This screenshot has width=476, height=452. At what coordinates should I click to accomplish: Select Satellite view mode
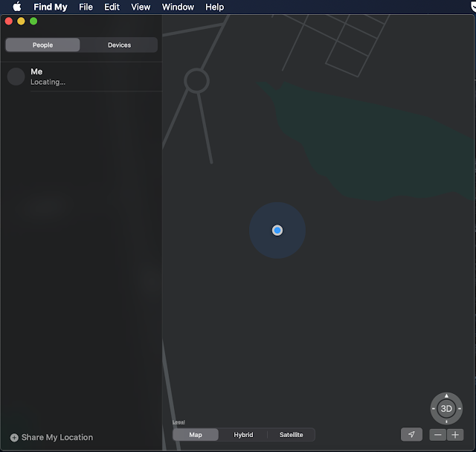click(x=291, y=435)
